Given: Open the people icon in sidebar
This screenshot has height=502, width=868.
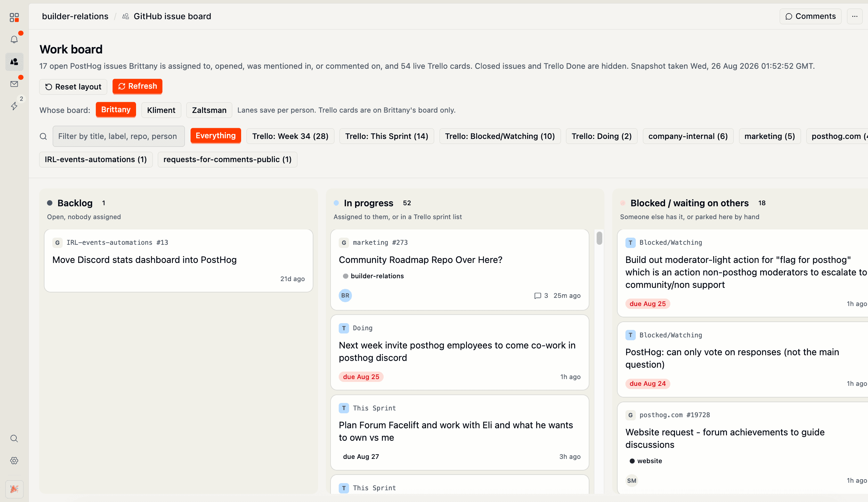Looking at the screenshot, I should (x=14, y=62).
